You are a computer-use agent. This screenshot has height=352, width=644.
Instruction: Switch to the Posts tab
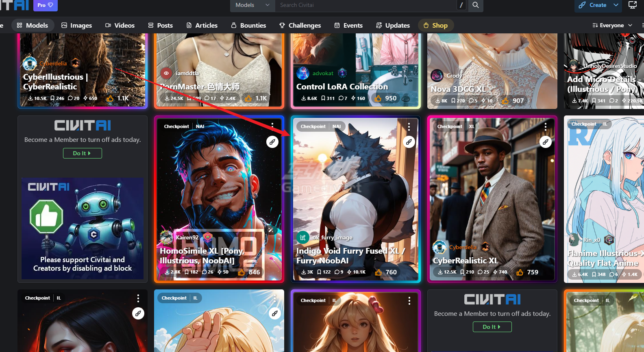point(161,25)
